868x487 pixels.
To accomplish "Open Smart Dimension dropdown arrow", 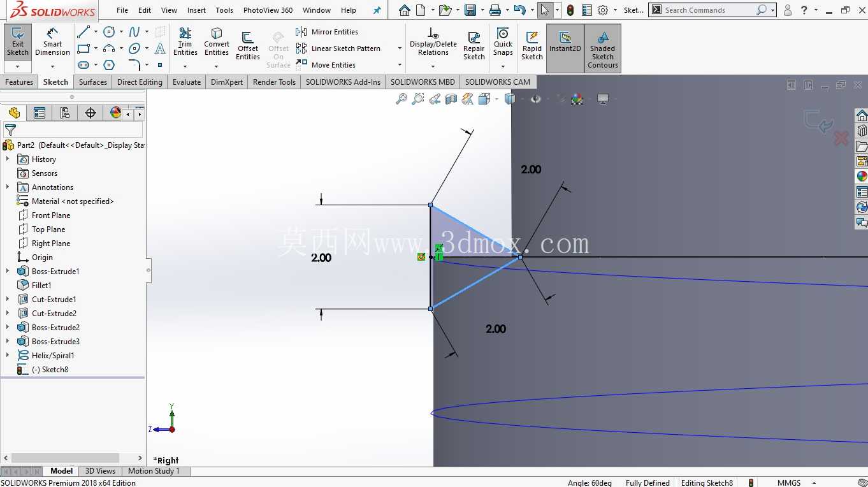I will point(52,66).
